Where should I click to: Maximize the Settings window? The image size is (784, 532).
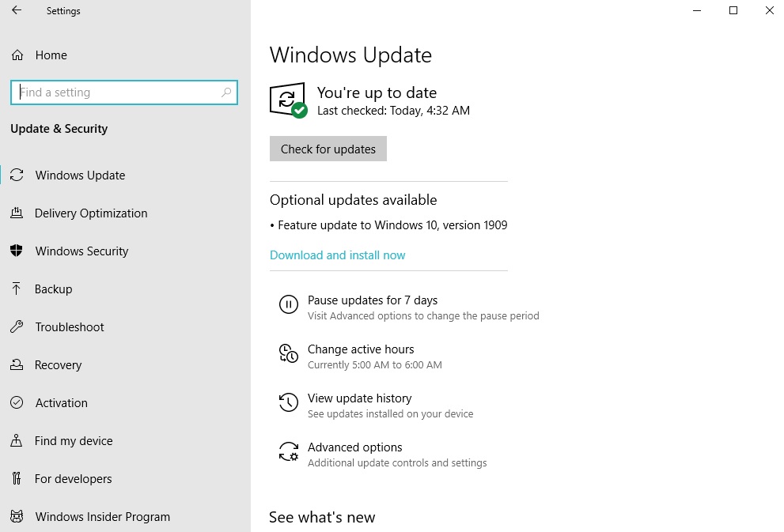[x=733, y=10]
